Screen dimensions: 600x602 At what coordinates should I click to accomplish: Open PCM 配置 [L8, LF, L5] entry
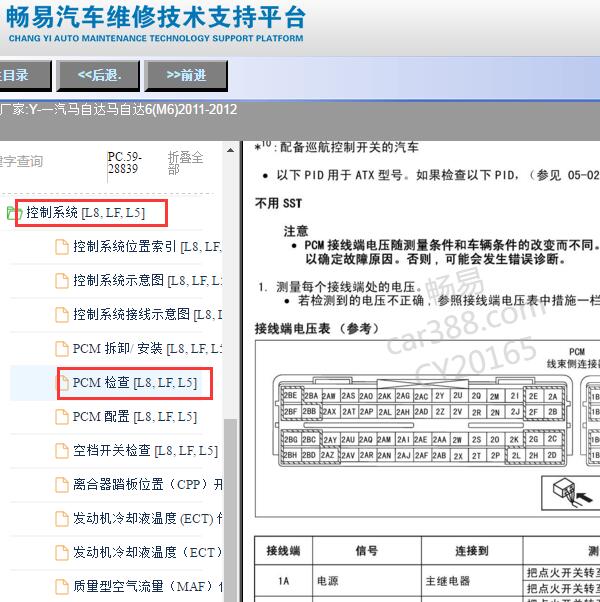click(135, 416)
